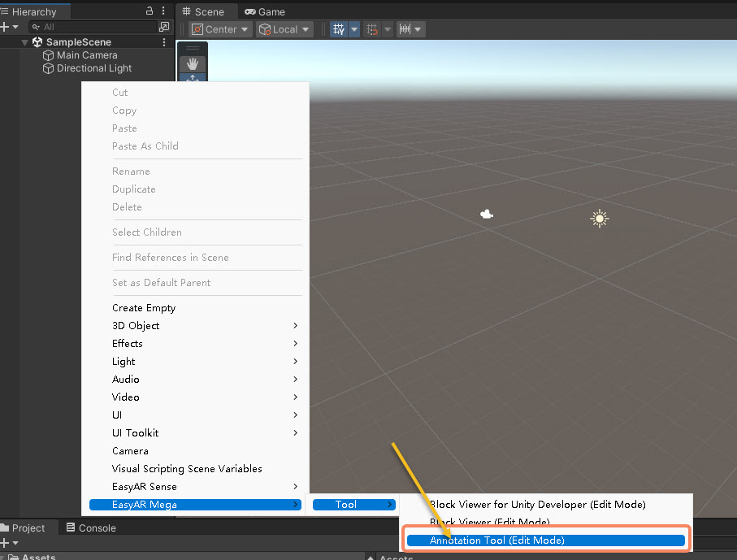Open the Hierarchy scene search picker icon
737x560 pixels.
point(165,27)
